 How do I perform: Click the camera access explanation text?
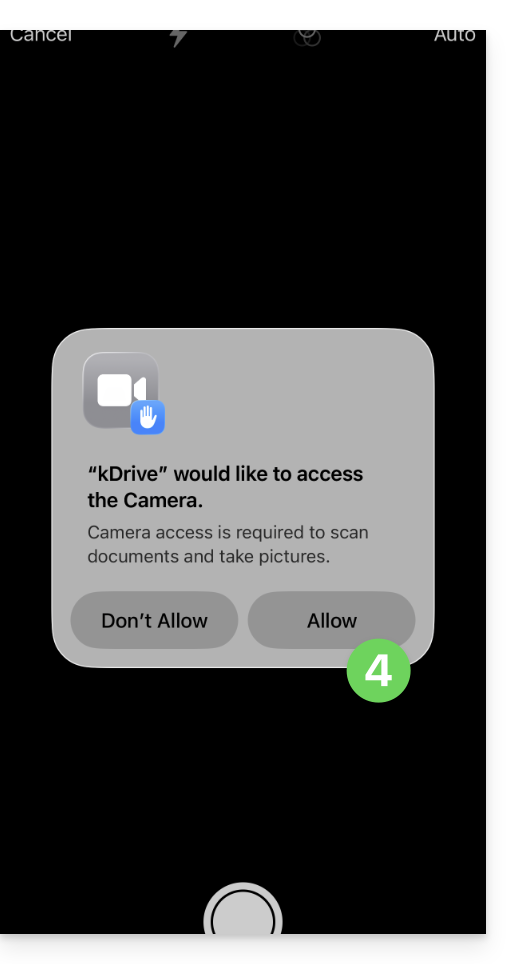[x=228, y=544]
